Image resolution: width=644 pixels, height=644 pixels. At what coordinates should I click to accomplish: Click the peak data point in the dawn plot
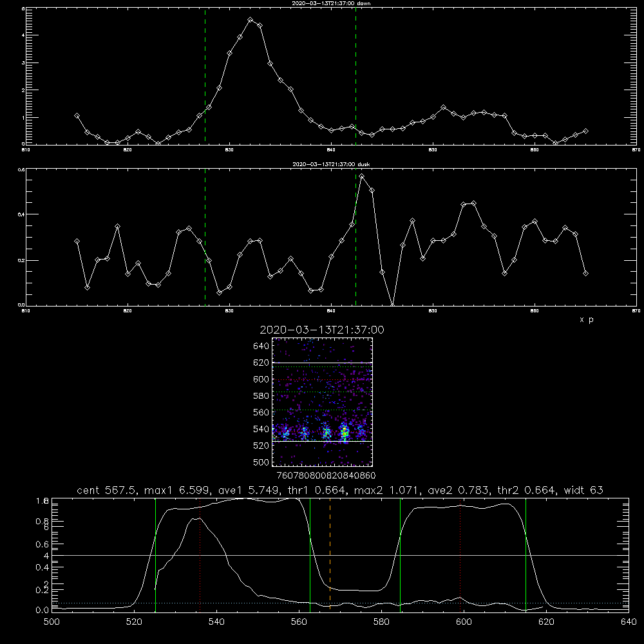tap(251, 20)
